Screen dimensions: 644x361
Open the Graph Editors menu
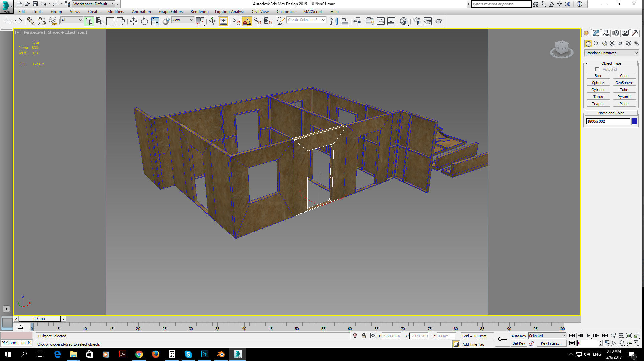point(171,12)
